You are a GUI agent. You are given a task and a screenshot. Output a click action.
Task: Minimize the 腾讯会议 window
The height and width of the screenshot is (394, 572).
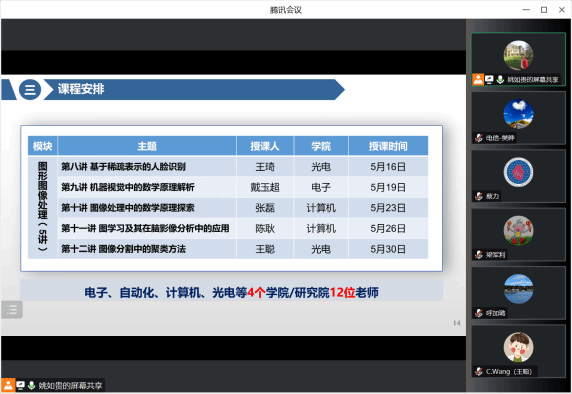pyautogui.click(x=526, y=10)
